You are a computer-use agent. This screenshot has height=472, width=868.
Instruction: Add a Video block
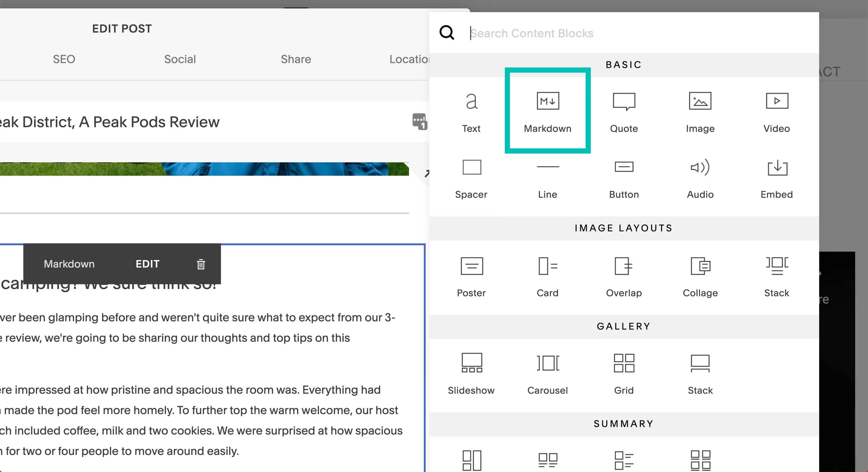click(777, 112)
